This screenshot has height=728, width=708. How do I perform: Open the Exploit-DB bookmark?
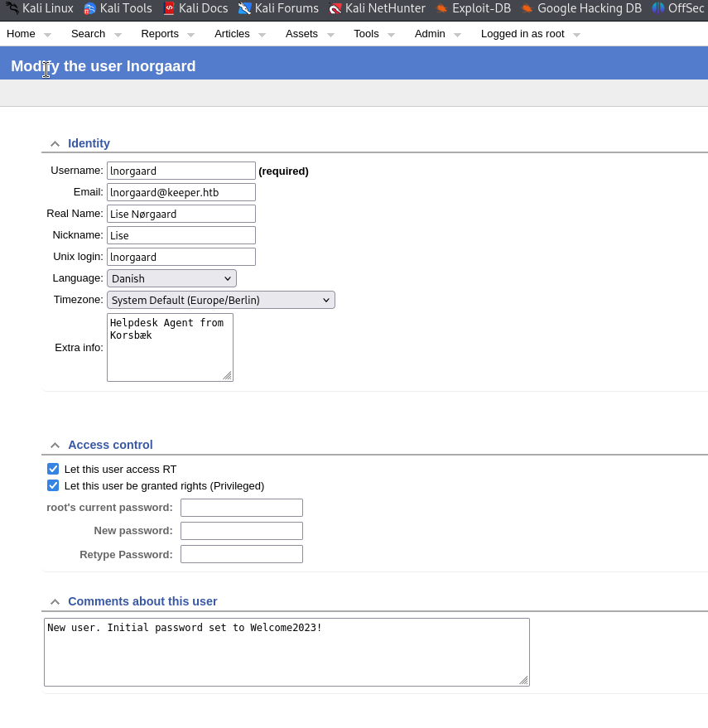(x=474, y=8)
